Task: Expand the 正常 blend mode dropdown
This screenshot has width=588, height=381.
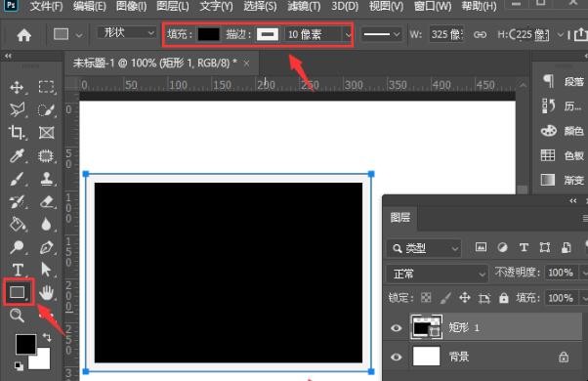Action: pyautogui.click(x=438, y=274)
